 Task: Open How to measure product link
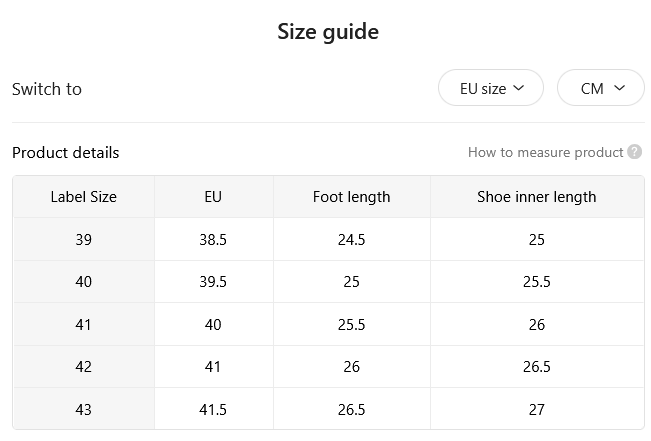[546, 152]
